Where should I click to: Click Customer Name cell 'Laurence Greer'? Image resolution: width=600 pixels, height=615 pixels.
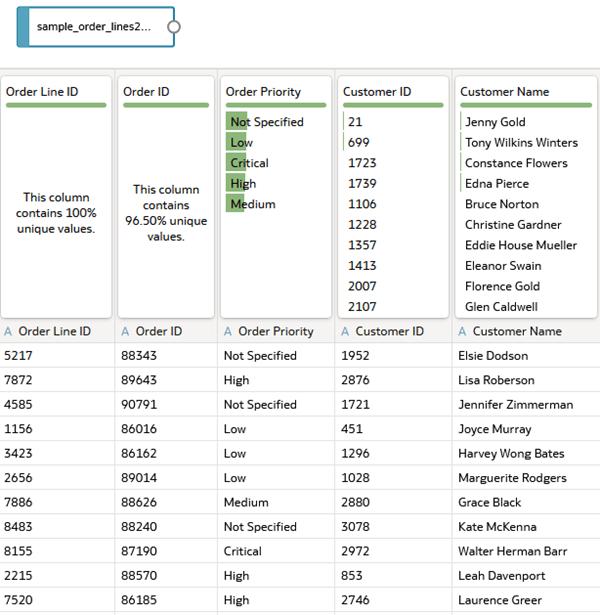pyautogui.click(x=526, y=600)
